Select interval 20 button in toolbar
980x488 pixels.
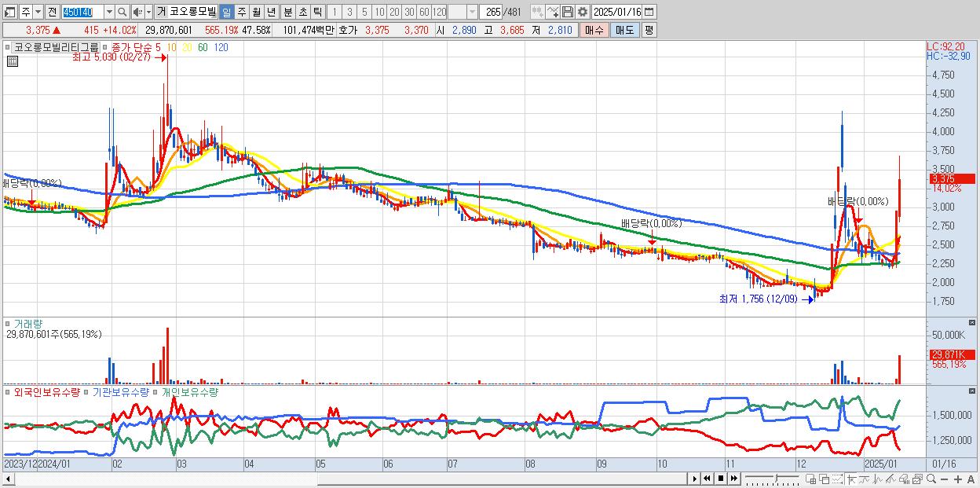(394, 12)
